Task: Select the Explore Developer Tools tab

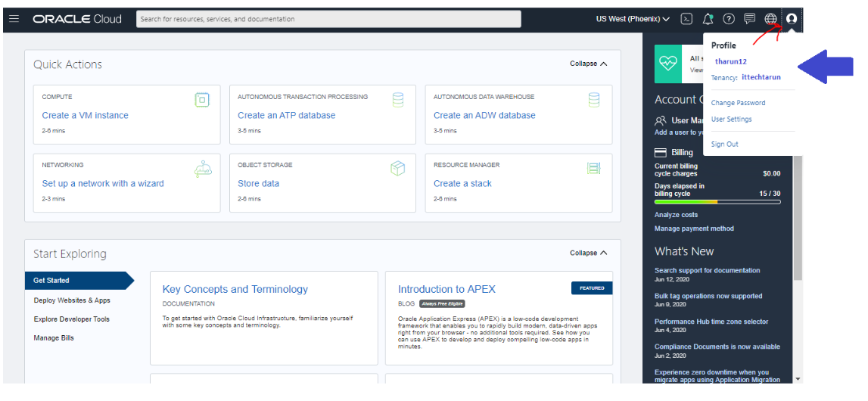Action: click(x=71, y=319)
